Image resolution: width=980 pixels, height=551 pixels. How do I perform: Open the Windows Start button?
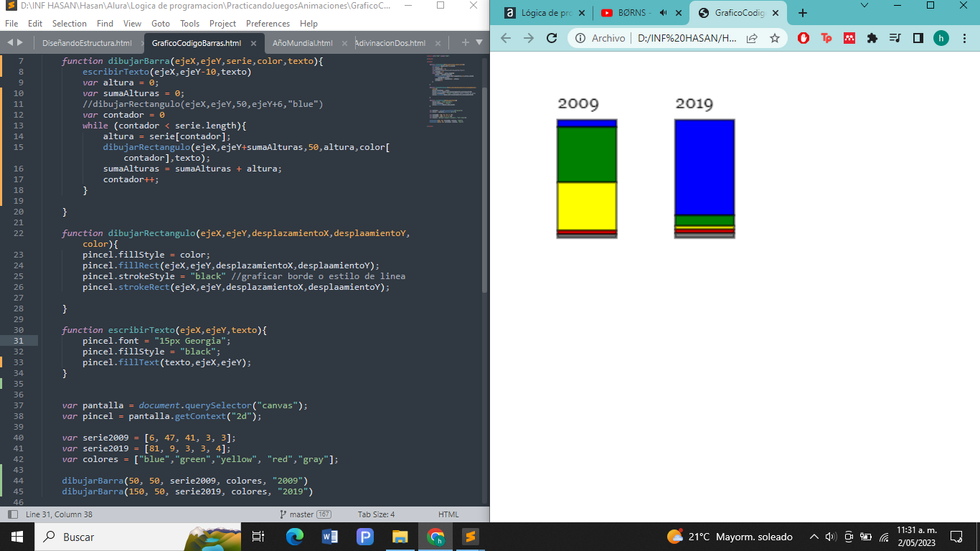(17, 537)
